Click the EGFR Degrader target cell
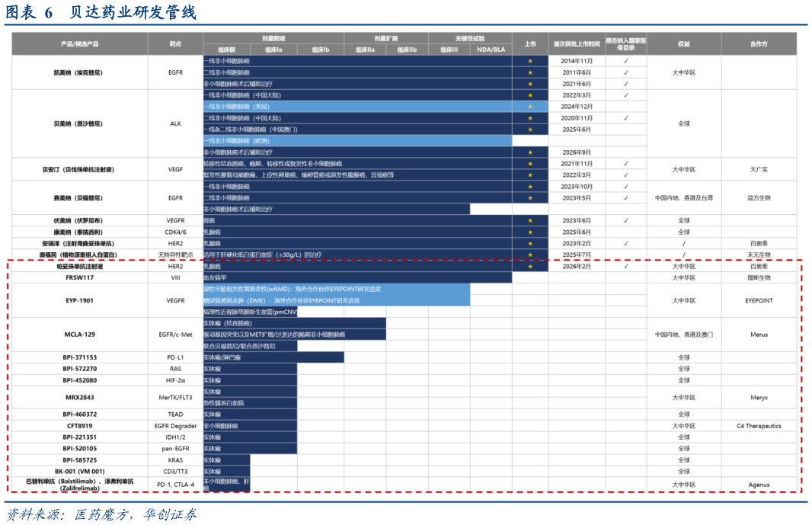This screenshot has width=812, height=525. coord(175,426)
